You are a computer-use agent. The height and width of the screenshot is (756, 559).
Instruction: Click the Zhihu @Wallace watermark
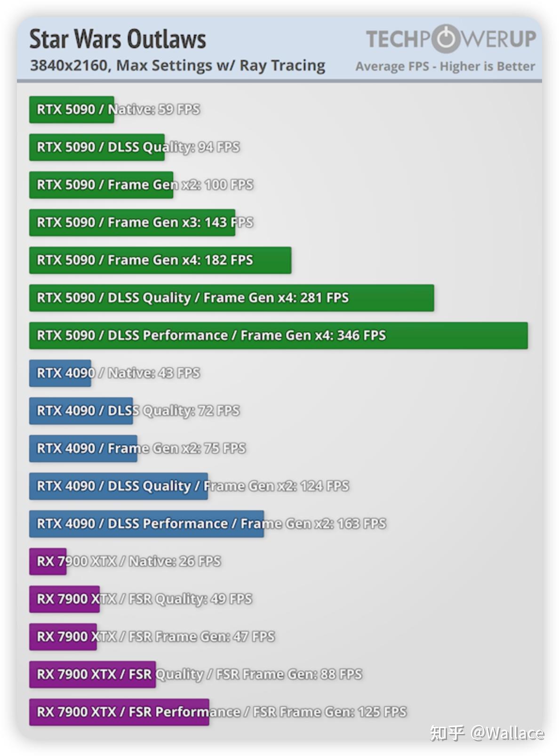(487, 733)
